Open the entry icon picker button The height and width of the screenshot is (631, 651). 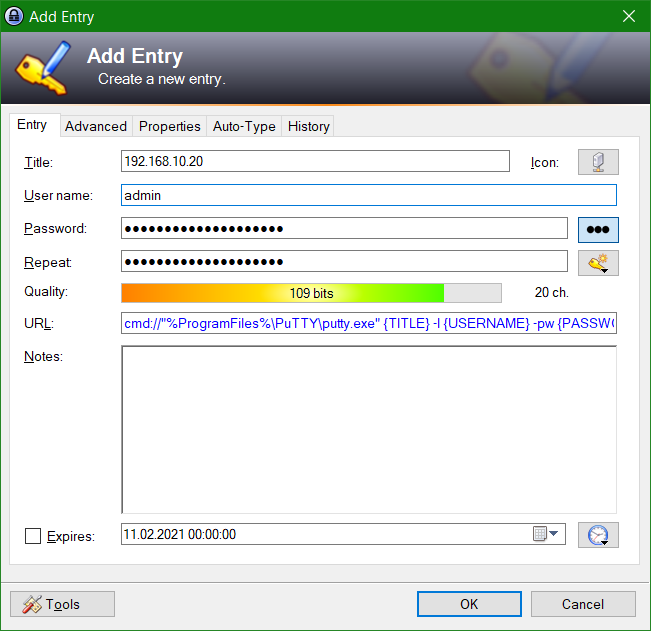(598, 162)
